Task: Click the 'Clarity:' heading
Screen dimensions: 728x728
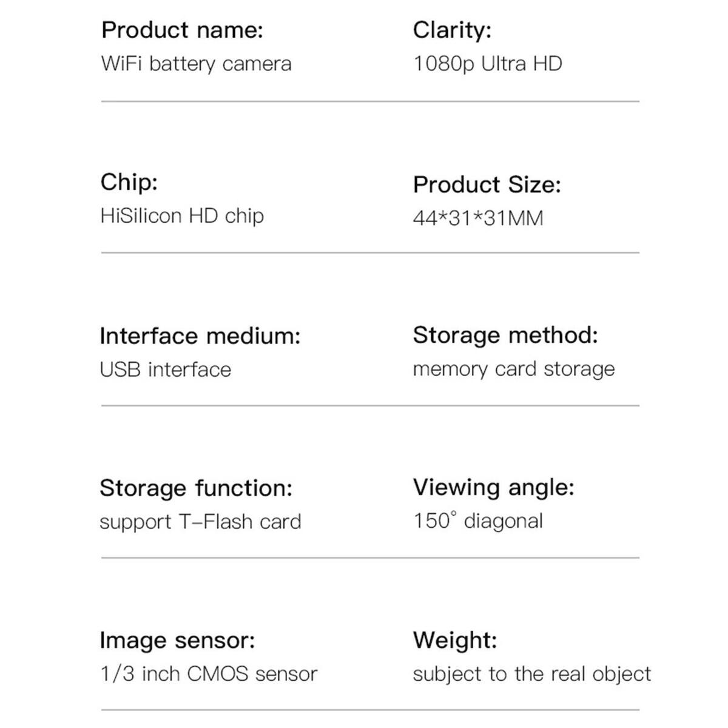Action: pyautogui.click(x=452, y=30)
